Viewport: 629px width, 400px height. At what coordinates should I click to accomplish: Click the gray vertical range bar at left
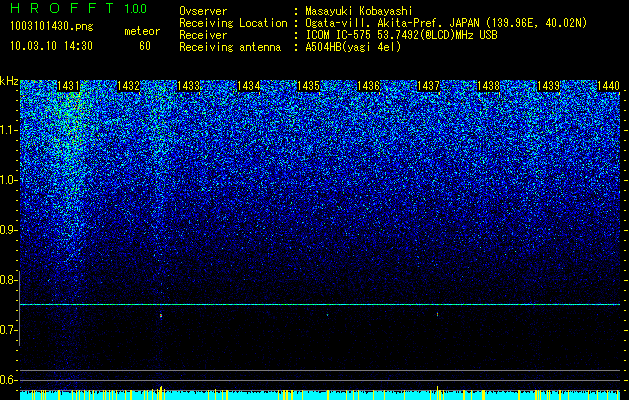pos(19,308)
